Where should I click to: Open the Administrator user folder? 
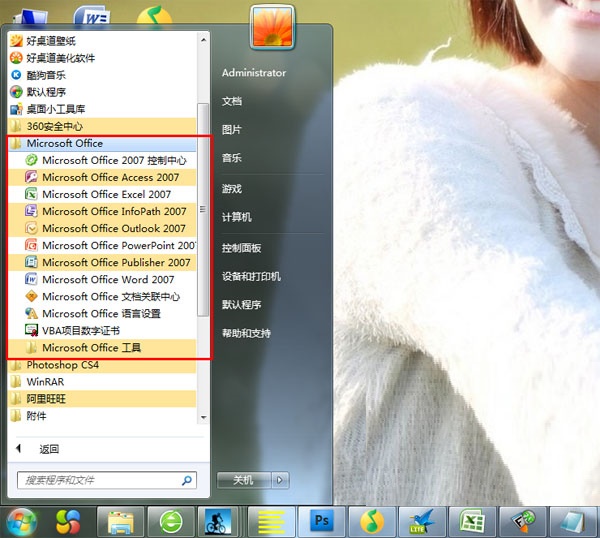254,73
